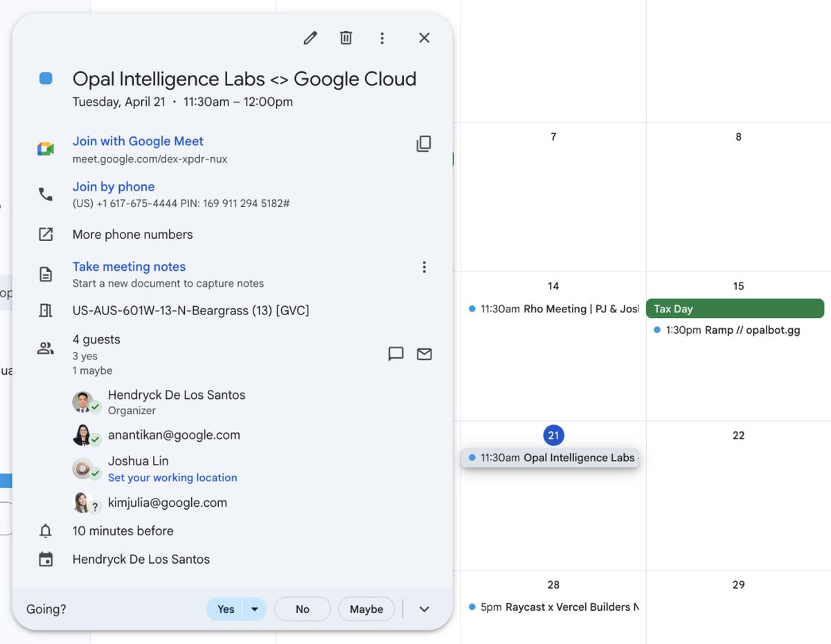Open the Yes RSVP dropdown arrow
This screenshot has height=644, width=831.
[254, 609]
